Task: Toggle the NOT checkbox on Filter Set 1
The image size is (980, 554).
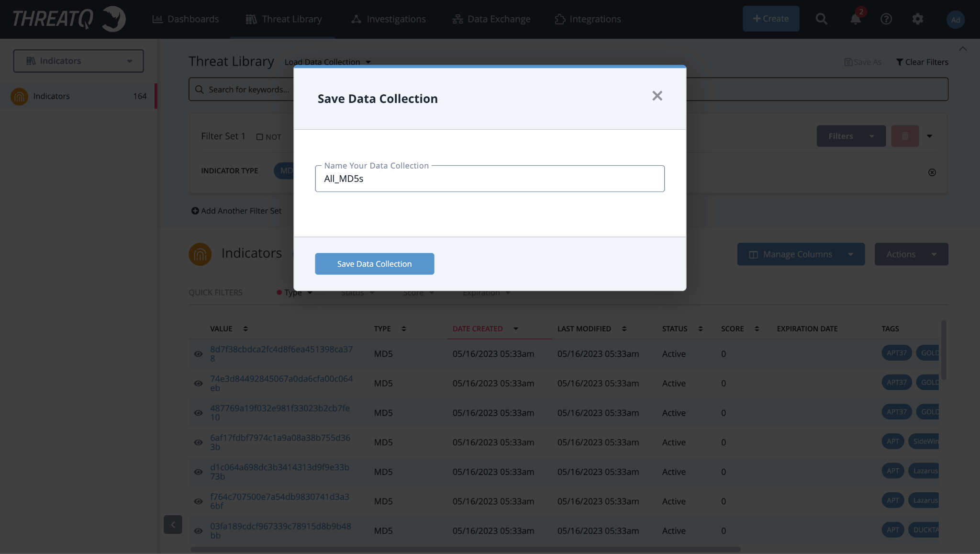Action: click(x=260, y=137)
